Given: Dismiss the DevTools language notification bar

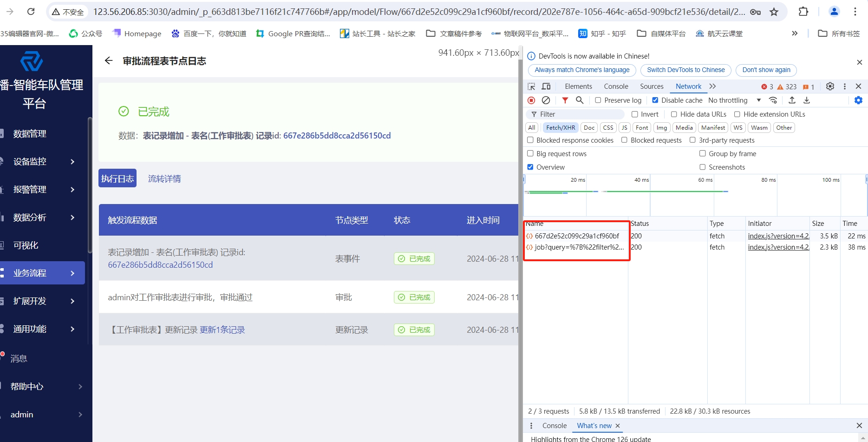Looking at the screenshot, I should tap(859, 62).
